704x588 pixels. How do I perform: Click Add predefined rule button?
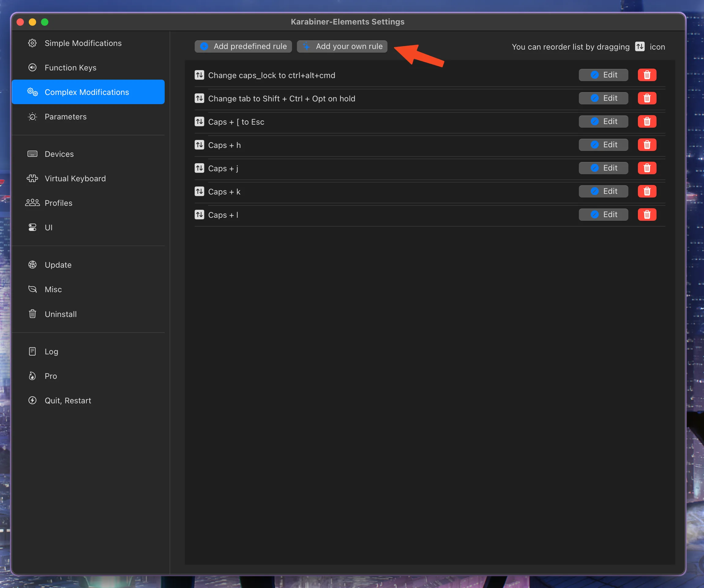(x=243, y=46)
